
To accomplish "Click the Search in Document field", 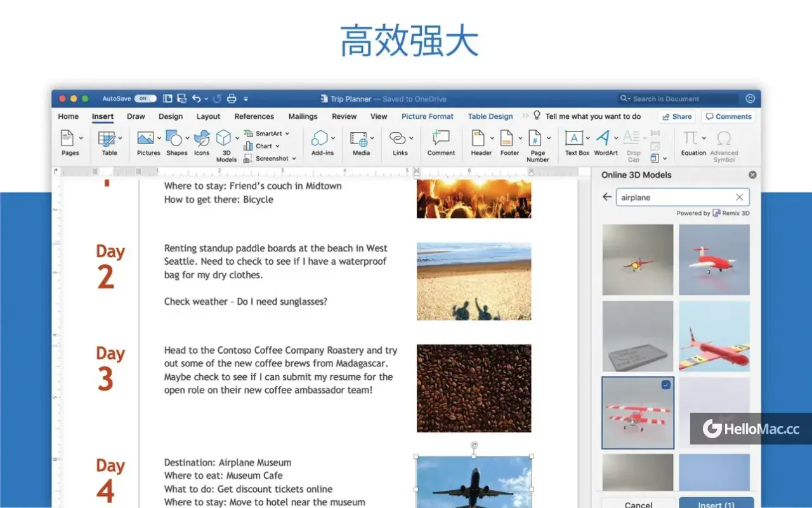I will 678,98.
